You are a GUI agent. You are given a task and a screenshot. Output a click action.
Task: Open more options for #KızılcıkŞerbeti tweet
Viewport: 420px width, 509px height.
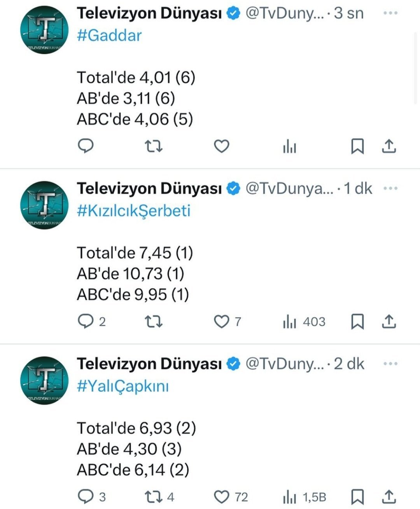pos(390,188)
